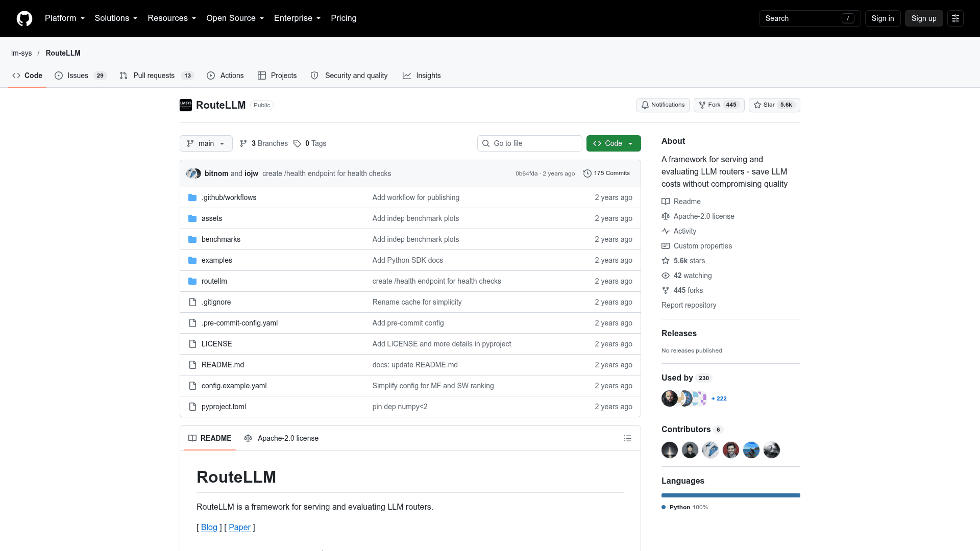The width and height of the screenshot is (980, 551).
Task: Open the appearance settings icon beside Sign up
Action: [955, 18]
